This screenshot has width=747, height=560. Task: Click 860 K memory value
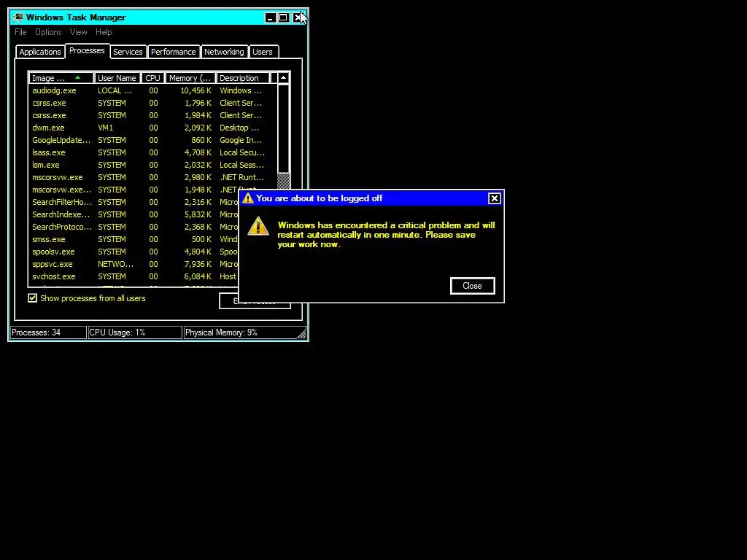(201, 140)
